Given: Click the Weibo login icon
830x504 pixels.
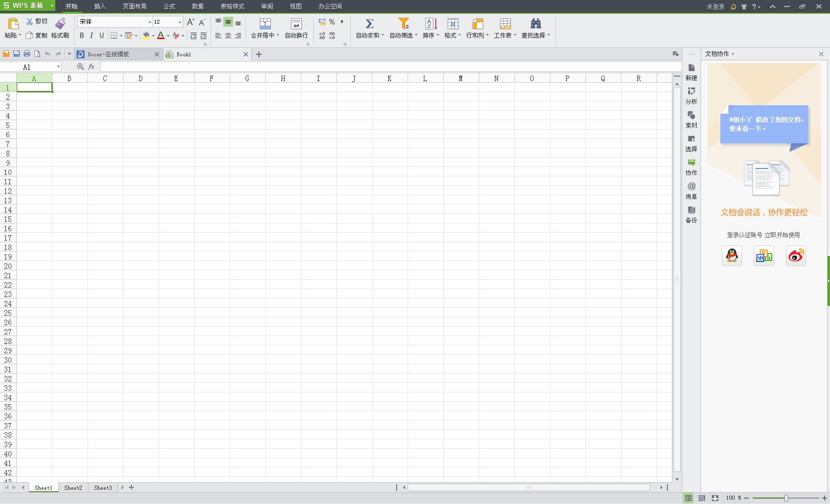Looking at the screenshot, I should [795, 255].
